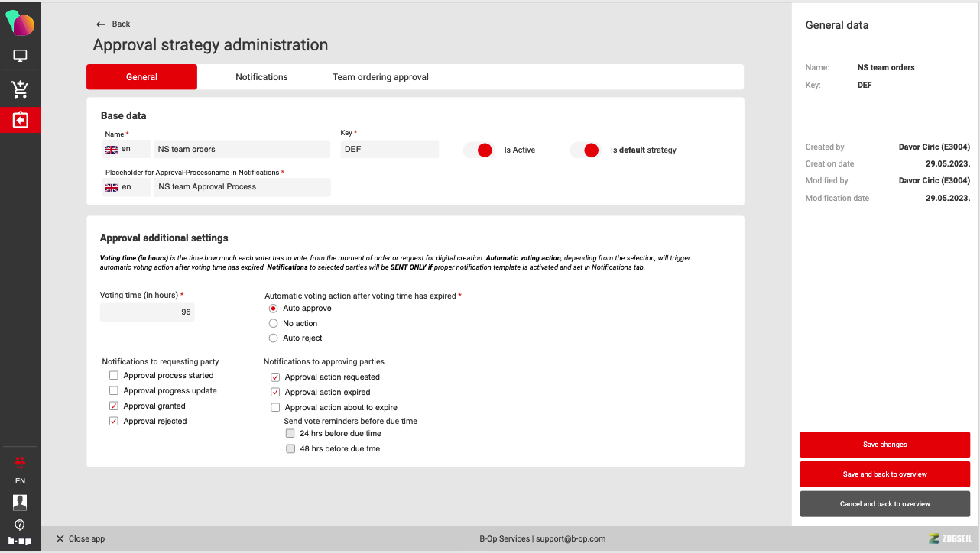Open the user profile avatar icon
Viewport: 980px width, 553px height.
click(20, 502)
